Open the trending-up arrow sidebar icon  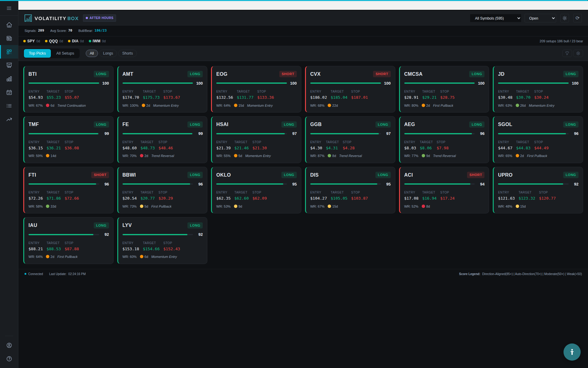click(x=9, y=119)
